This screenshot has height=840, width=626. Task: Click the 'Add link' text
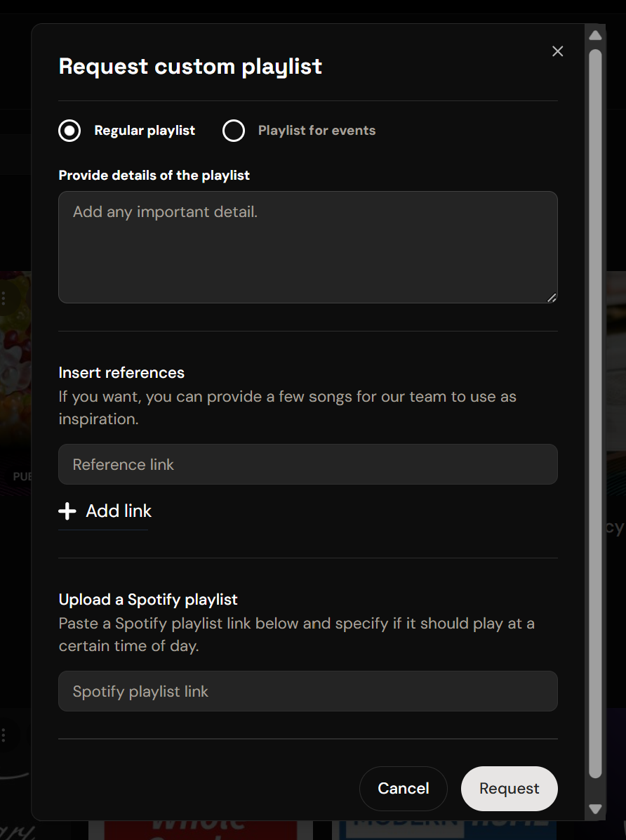[x=119, y=511]
